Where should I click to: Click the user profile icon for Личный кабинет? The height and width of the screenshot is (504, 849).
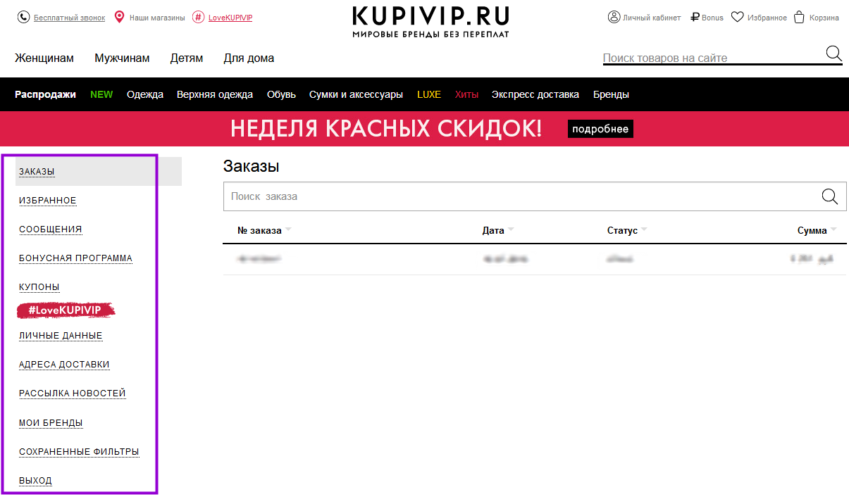click(614, 17)
